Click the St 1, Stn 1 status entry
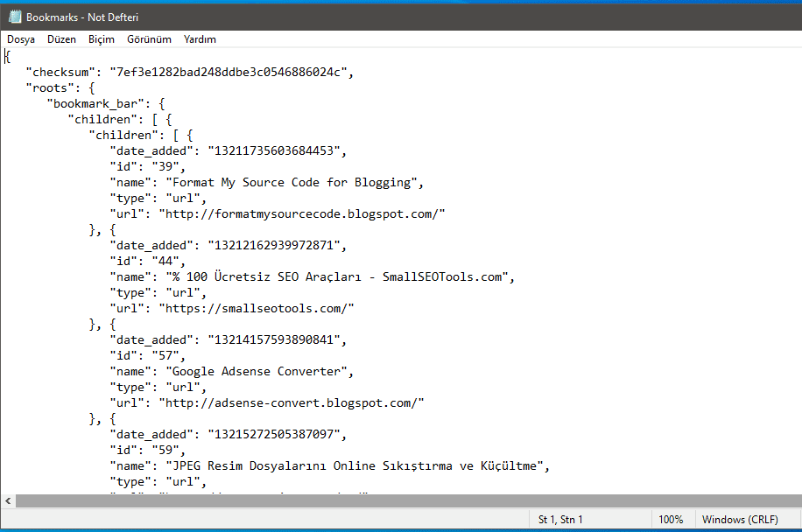The width and height of the screenshot is (802, 532). point(560,519)
